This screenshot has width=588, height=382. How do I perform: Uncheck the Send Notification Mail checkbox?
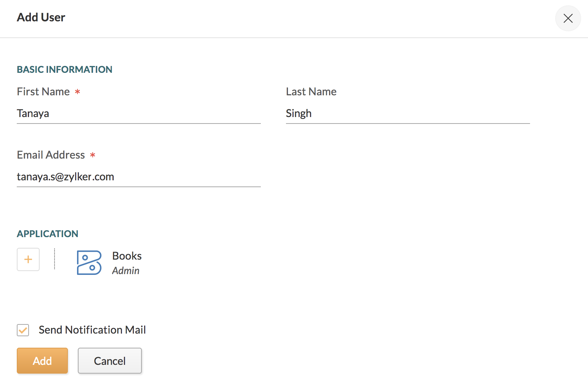[23, 330]
